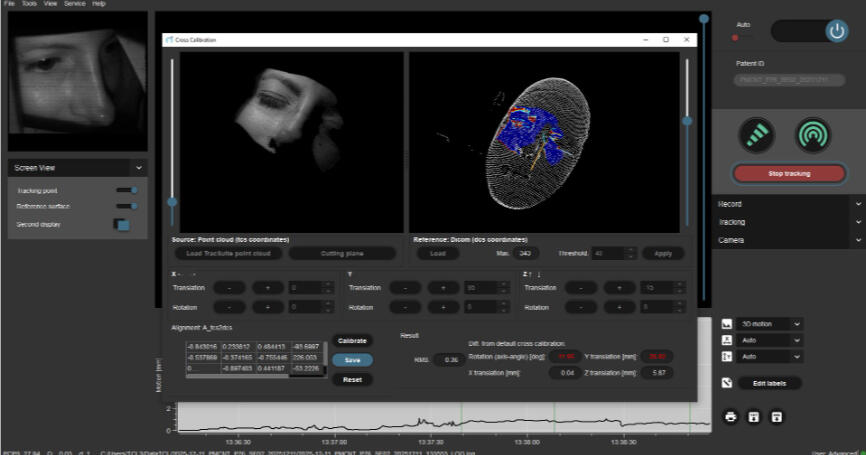Screen dimensions: 866x455
Task: Click the blue power button icon
Action: point(836,31)
